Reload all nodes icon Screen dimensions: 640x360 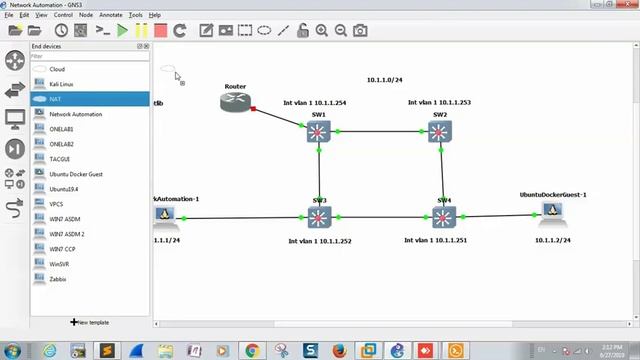180,30
